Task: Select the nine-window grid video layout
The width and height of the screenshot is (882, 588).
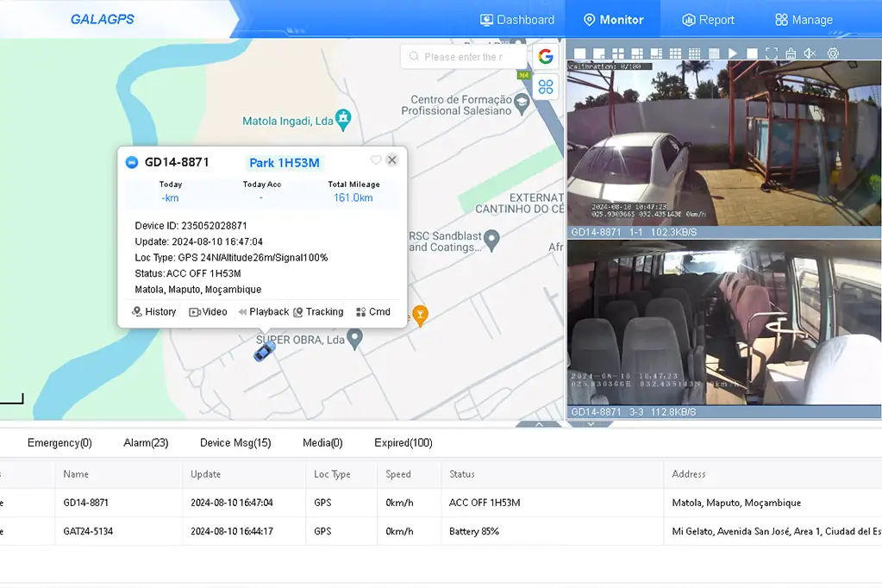Action: point(676,53)
